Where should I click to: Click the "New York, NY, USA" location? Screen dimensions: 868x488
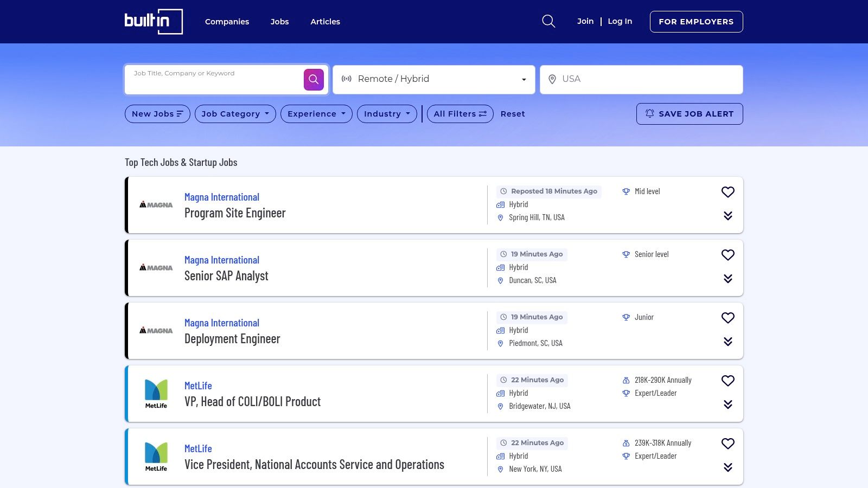tap(535, 469)
